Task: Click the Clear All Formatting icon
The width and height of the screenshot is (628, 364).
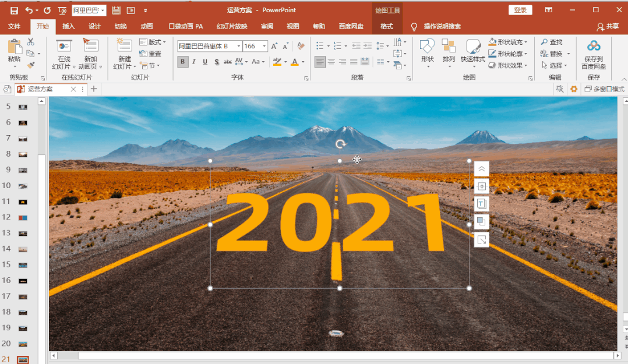Action: (x=301, y=46)
